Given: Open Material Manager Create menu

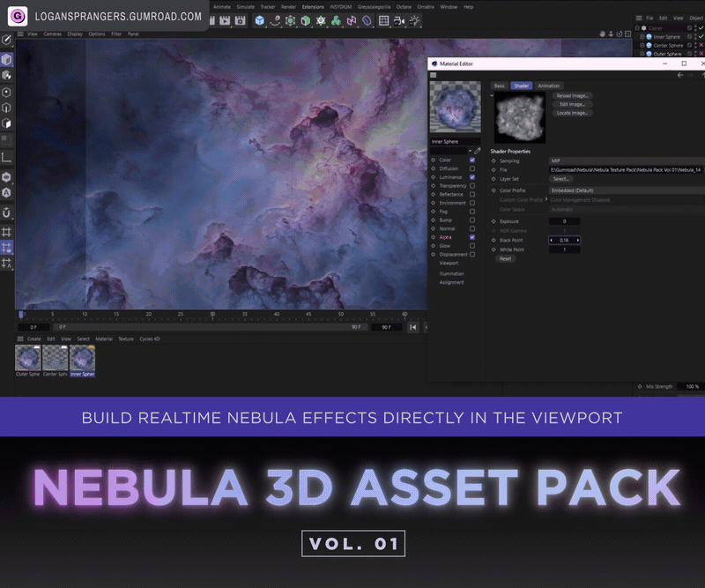Looking at the screenshot, I should 33,339.
